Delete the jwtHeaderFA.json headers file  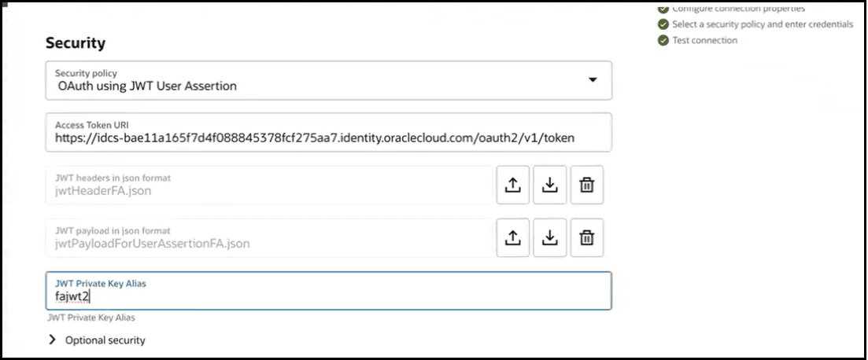pos(586,186)
